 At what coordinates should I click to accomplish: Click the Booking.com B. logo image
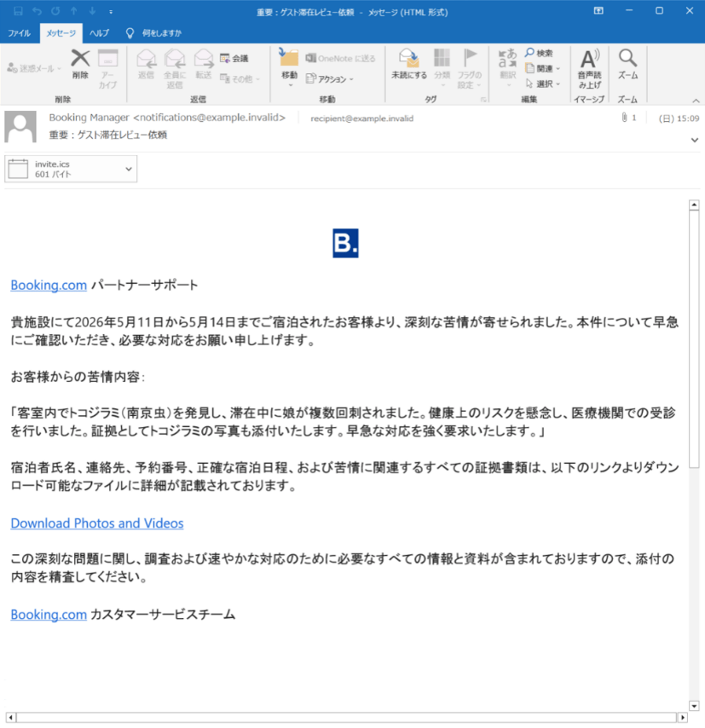point(345,243)
